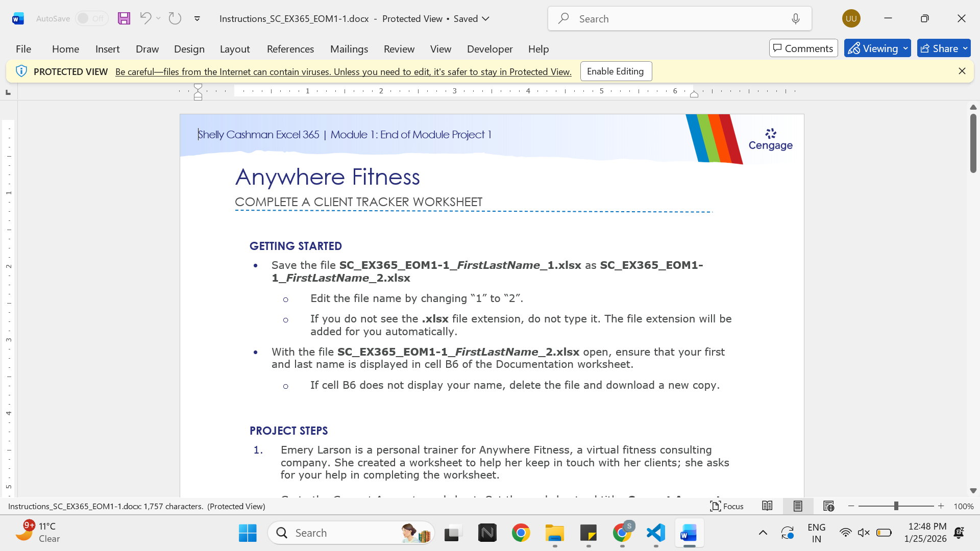
Task: Open File Explorer from taskbar
Action: pyautogui.click(x=555, y=533)
